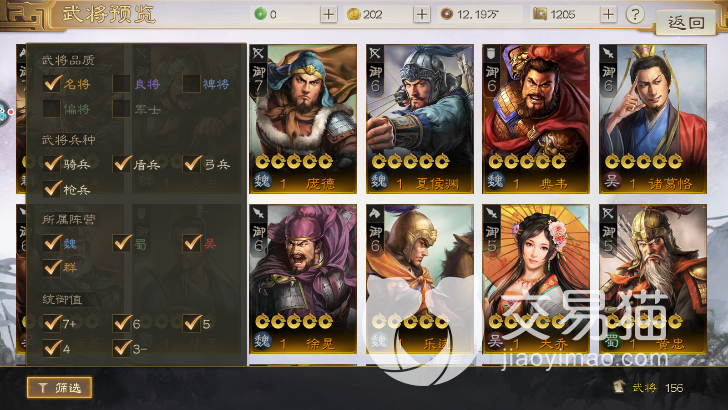Click the green jade currency icon
This screenshot has width=728, height=410.
click(260, 14)
